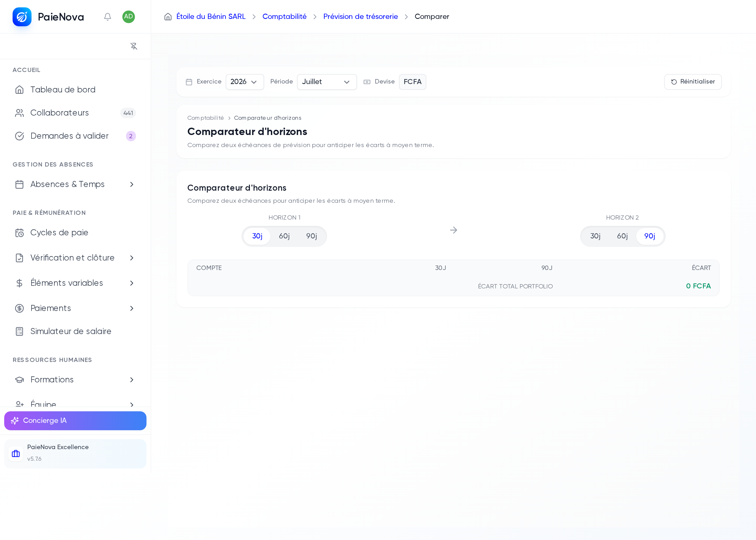Open Collaborateurs in the sidebar
Image resolution: width=756 pixels, height=540 pixels.
coord(75,113)
